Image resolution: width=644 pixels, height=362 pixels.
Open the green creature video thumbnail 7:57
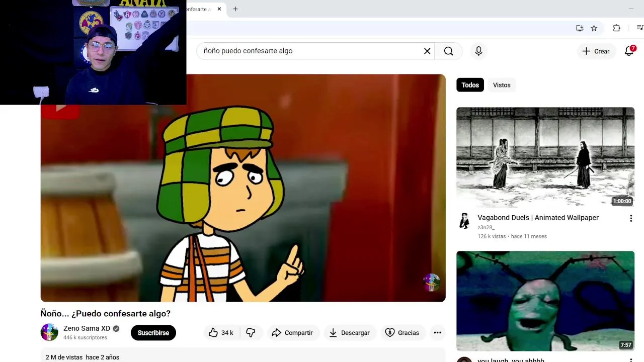(x=545, y=301)
